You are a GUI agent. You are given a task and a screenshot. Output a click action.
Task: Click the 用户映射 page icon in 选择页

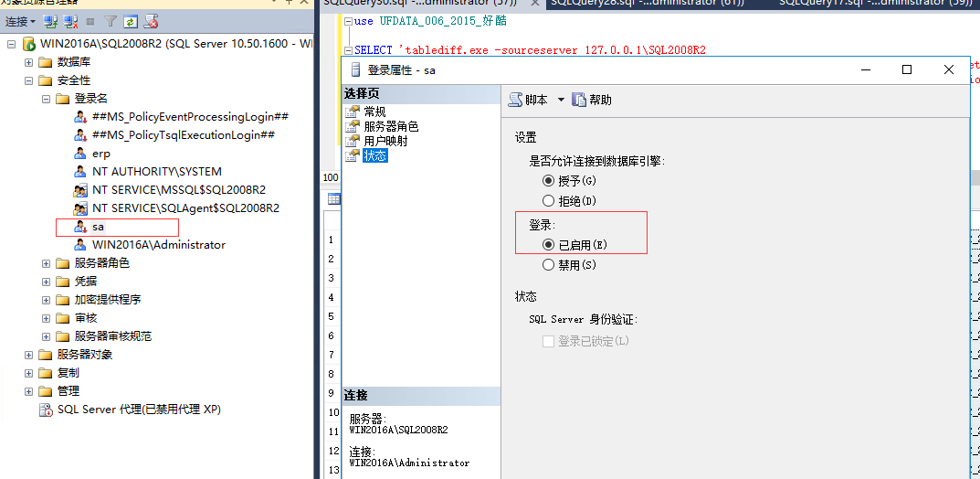(353, 142)
